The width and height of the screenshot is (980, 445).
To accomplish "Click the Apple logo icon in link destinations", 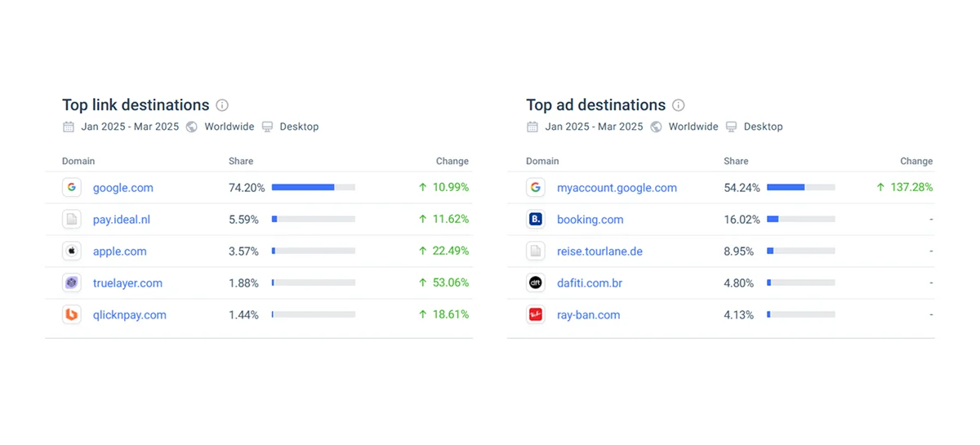I will 72,251.
